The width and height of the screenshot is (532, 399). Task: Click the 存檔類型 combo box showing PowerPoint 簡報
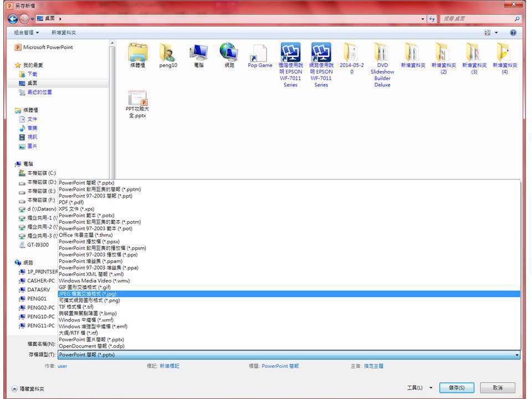[289, 355]
